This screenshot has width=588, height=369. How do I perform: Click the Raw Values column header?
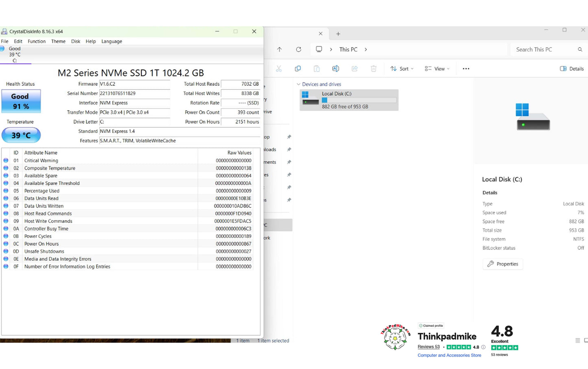[x=239, y=153]
